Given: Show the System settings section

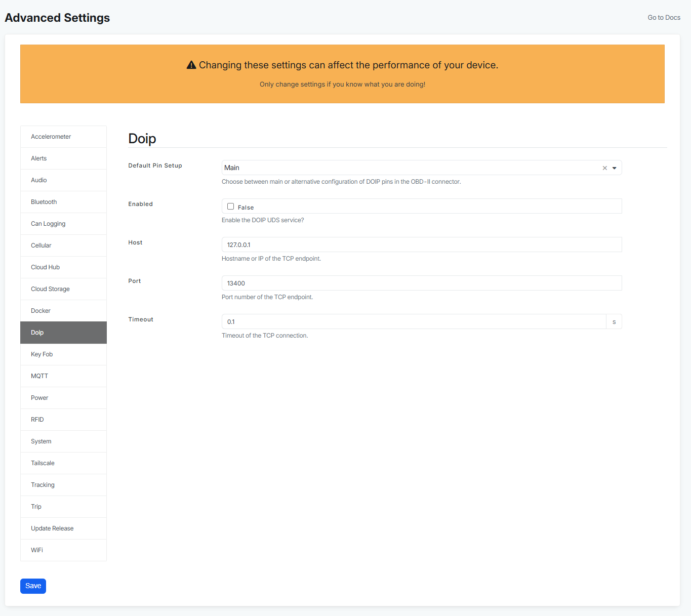Looking at the screenshot, I should 63,441.
